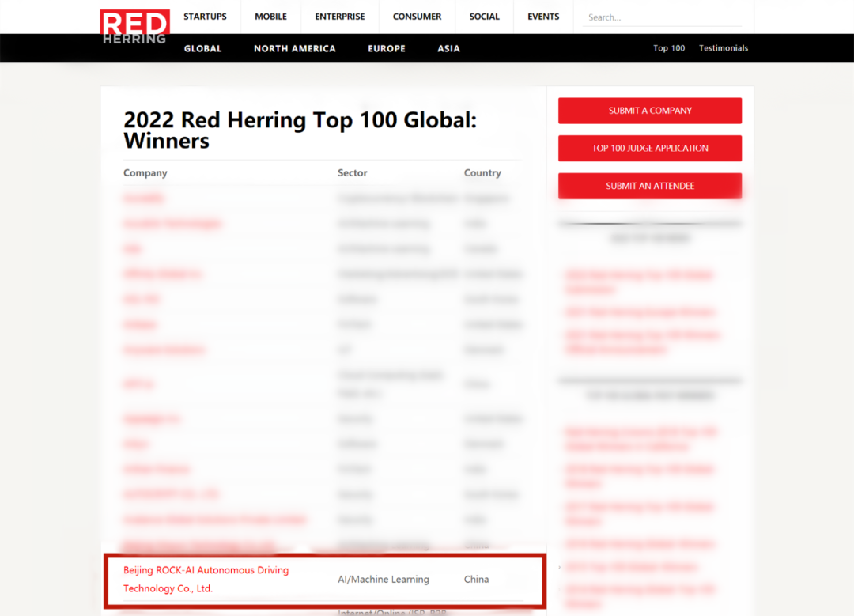Click the Red Herring logo
This screenshot has height=616, width=854.
point(134,27)
